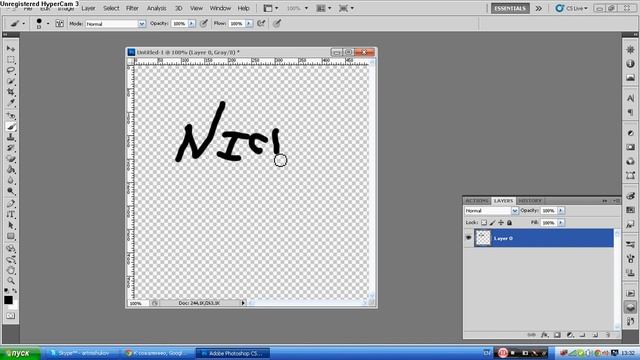Select the Hand tool
Image resolution: width=640 pixels, height=360 pixels.
tap(11, 270)
